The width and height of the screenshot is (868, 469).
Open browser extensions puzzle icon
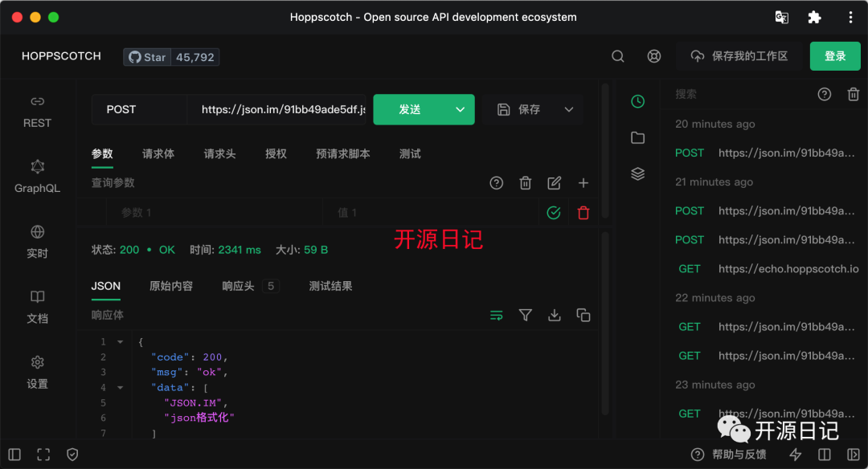click(x=814, y=17)
